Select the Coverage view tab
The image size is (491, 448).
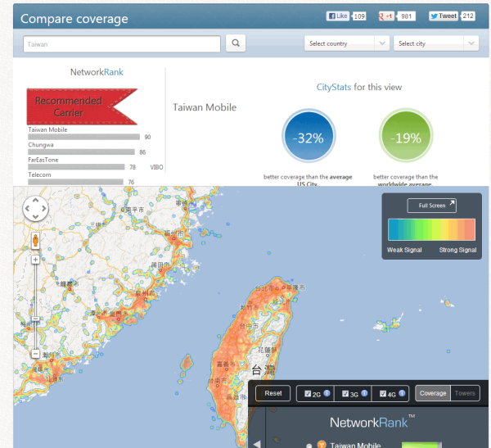[x=433, y=393]
